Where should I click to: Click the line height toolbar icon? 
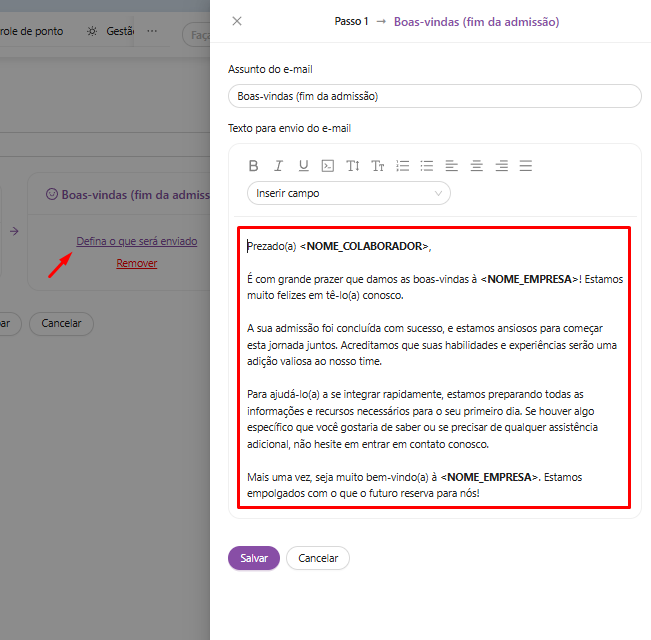(x=353, y=166)
